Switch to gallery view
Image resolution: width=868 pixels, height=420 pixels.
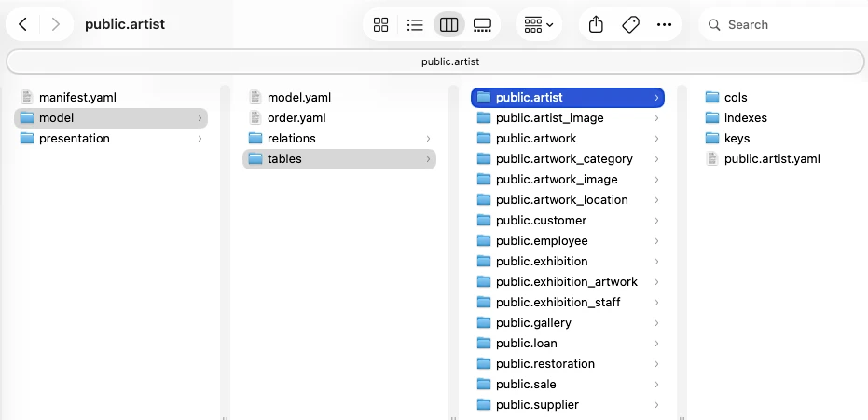(483, 24)
